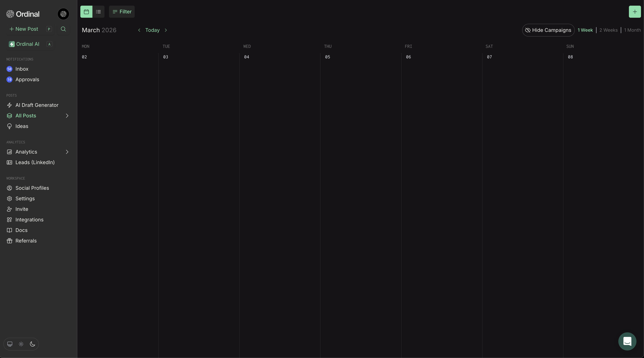The image size is (644, 358).
Task: Click the person icon beside Social Profiles
Action: click(x=9, y=188)
